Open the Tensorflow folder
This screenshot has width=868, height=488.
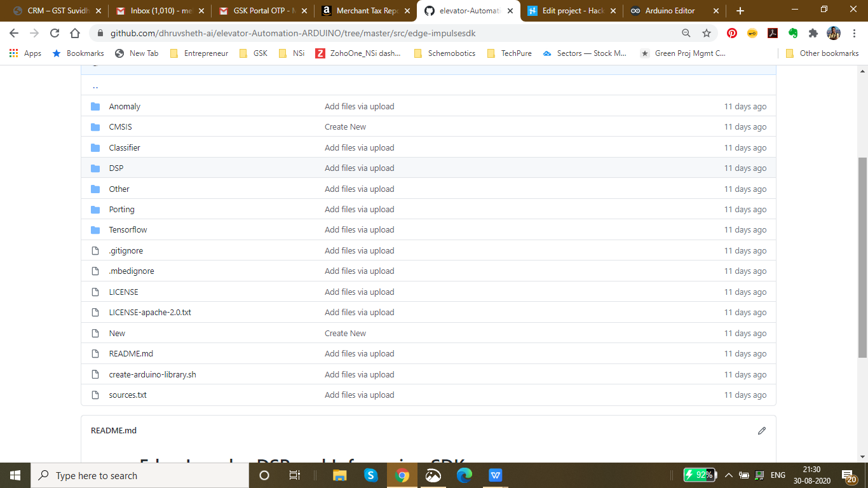tap(128, 230)
